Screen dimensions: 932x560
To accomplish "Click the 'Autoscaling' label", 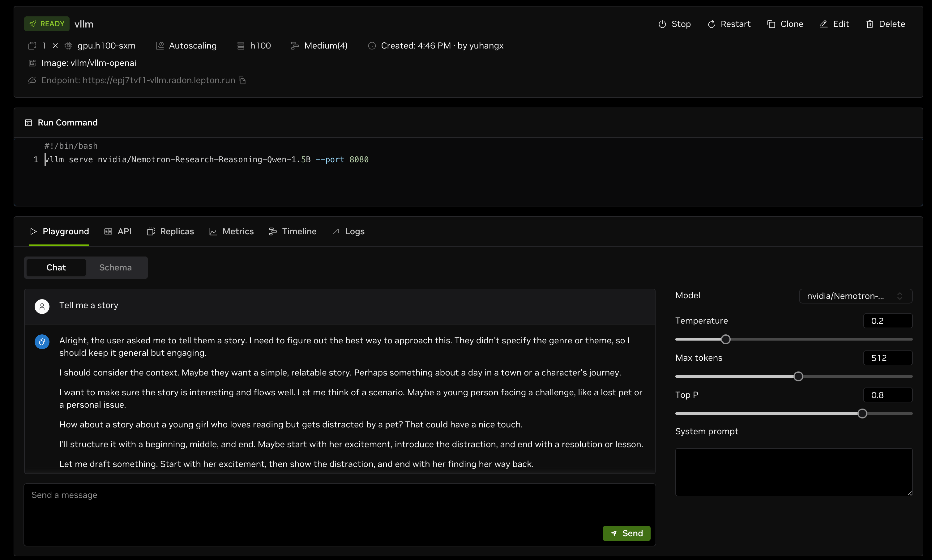I will point(193,46).
